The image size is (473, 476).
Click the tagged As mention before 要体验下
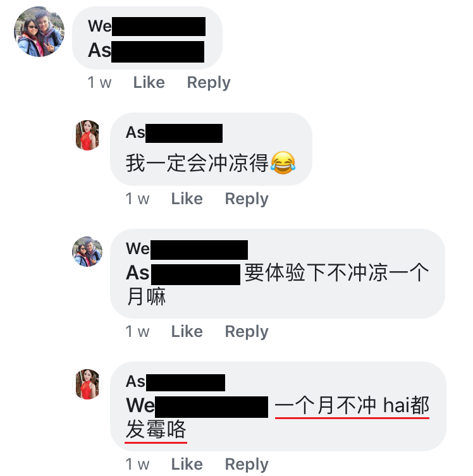click(183, 273)
